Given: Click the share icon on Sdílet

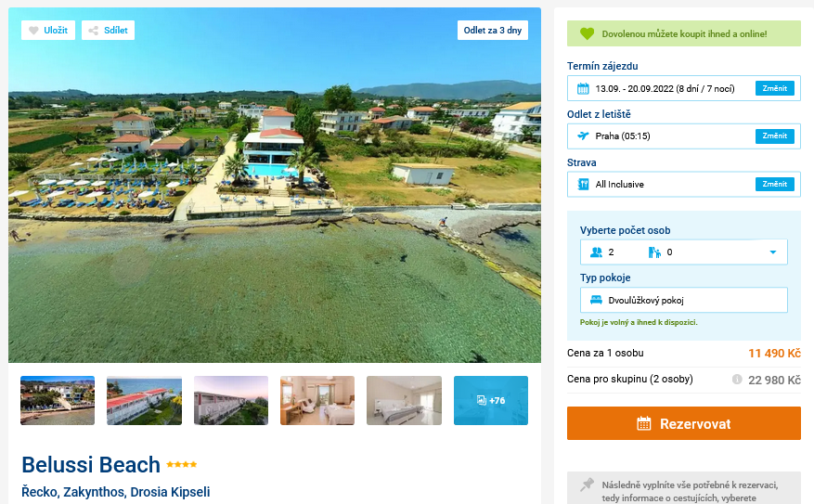Looking at the screenshot, I should (x=93, y=31).
